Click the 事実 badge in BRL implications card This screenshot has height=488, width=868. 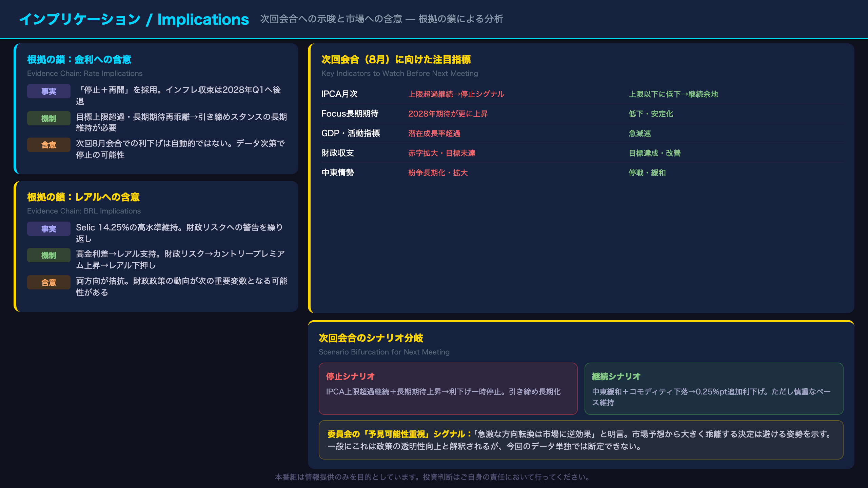point(49,229)
